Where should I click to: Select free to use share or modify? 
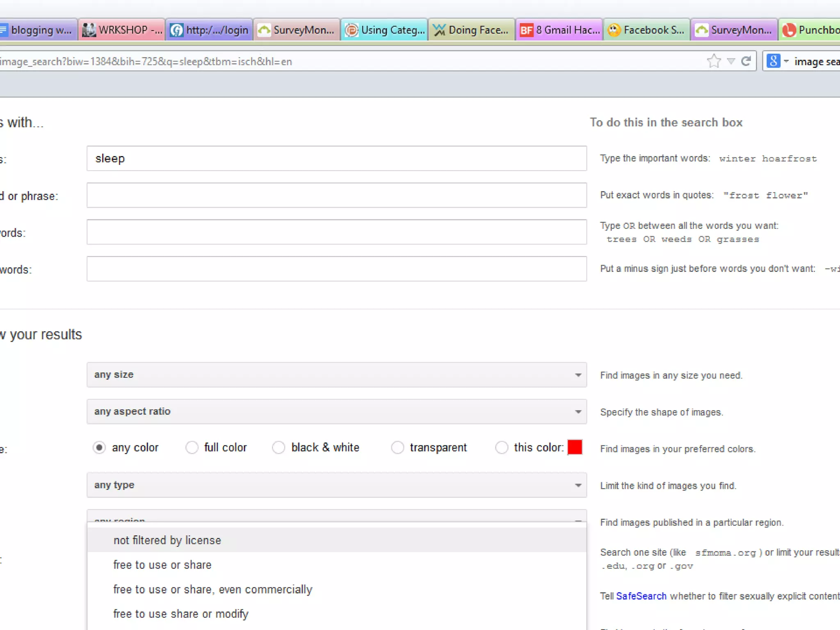(181, 614)
